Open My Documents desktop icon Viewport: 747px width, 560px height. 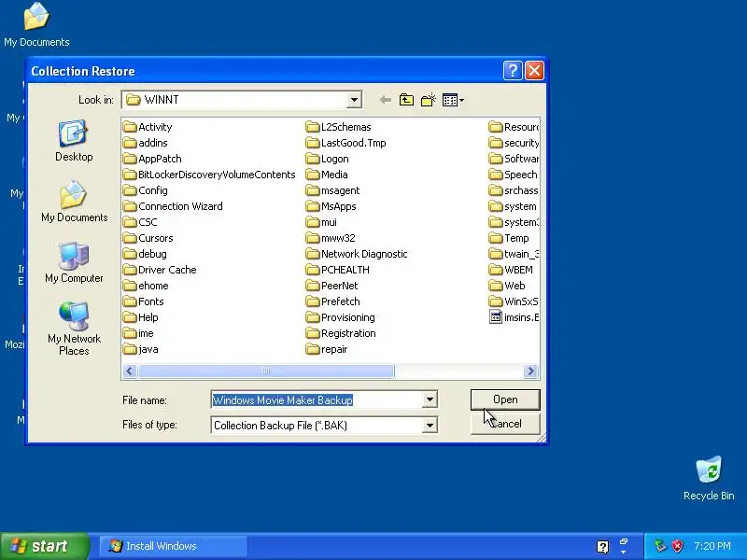(36, 25)
